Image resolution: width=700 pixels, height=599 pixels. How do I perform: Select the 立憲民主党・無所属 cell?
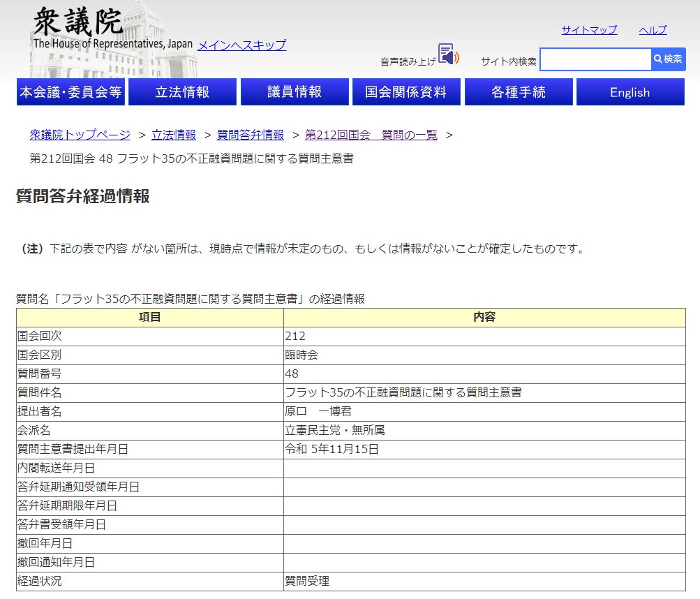click(x=484, y=431)
